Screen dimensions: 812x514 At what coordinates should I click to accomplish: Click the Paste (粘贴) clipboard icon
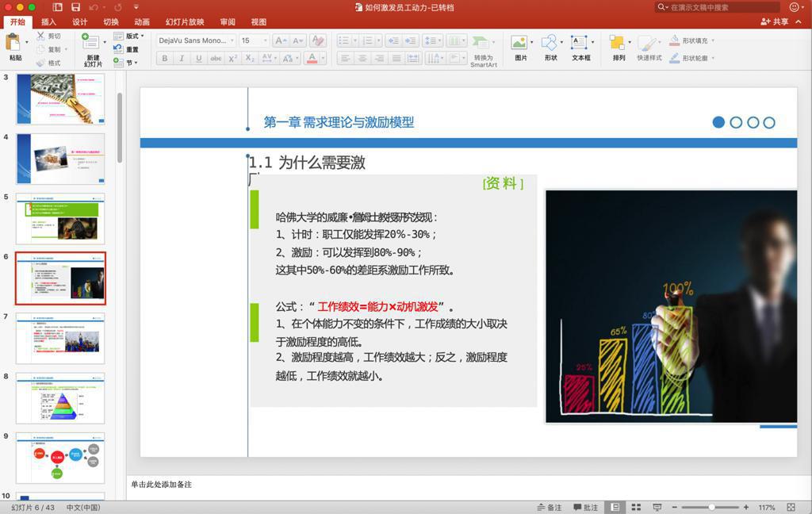(x=13, y=42)
